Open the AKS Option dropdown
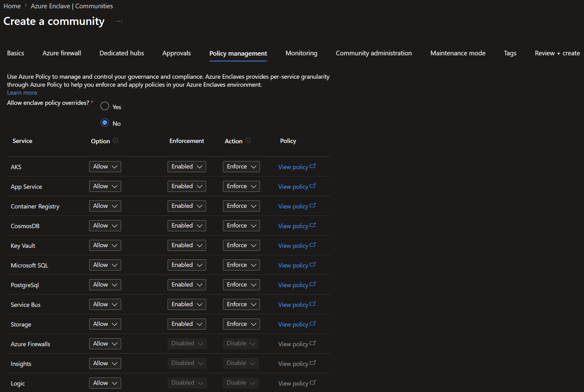This screenshot has height=392, width=584. [105, 167]
